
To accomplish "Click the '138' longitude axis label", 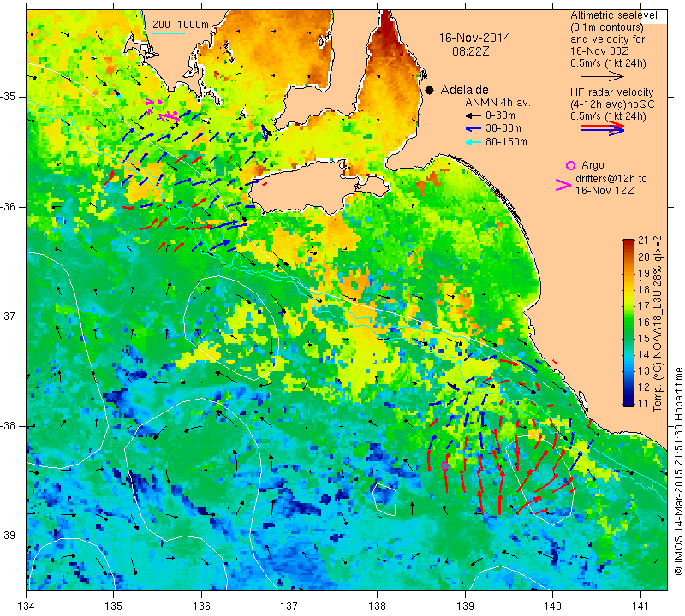I will 377,607.
